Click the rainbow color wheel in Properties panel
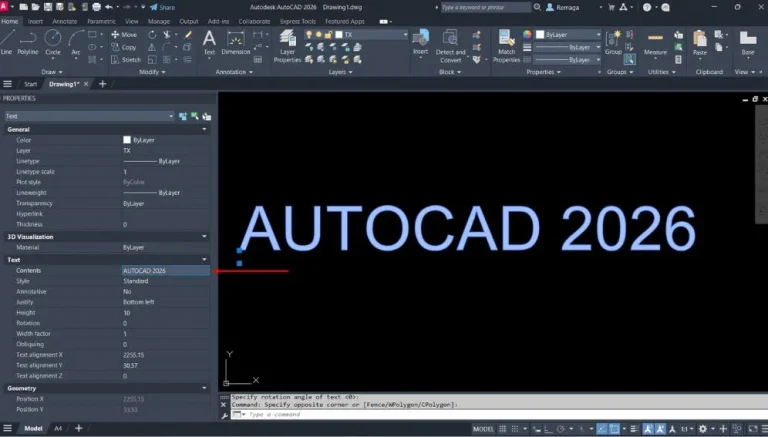 tap(527, 35)
